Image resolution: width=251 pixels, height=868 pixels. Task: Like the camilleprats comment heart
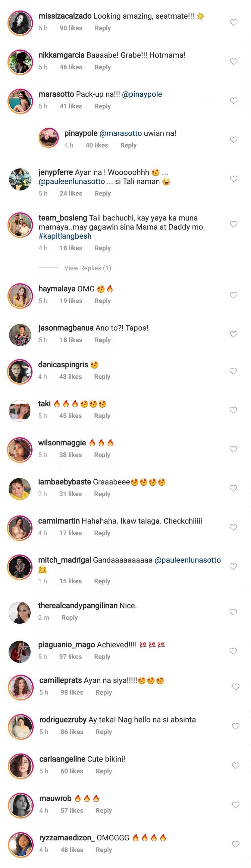[x=235, y=687]
